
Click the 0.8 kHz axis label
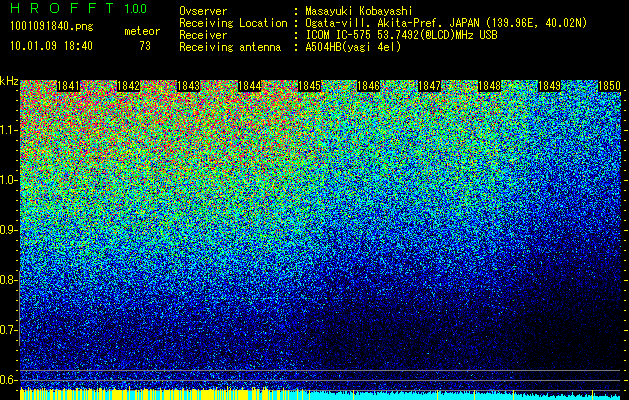(x=8, y=280)
